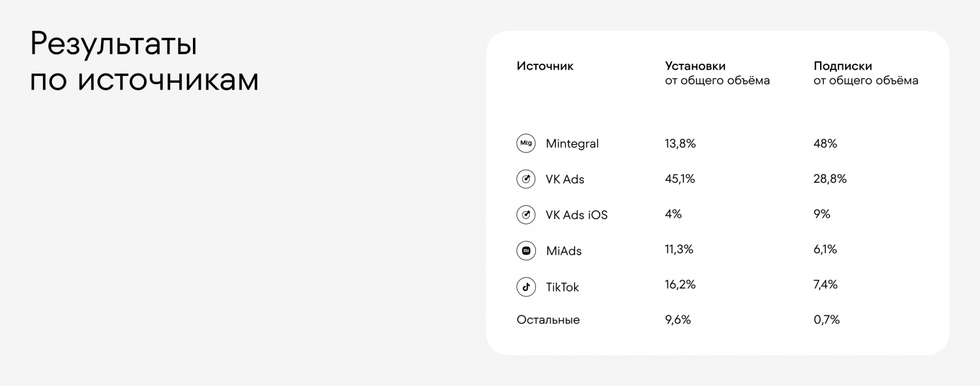Select the Mintegral source label

pyautogui.click(x=572, y=144)
